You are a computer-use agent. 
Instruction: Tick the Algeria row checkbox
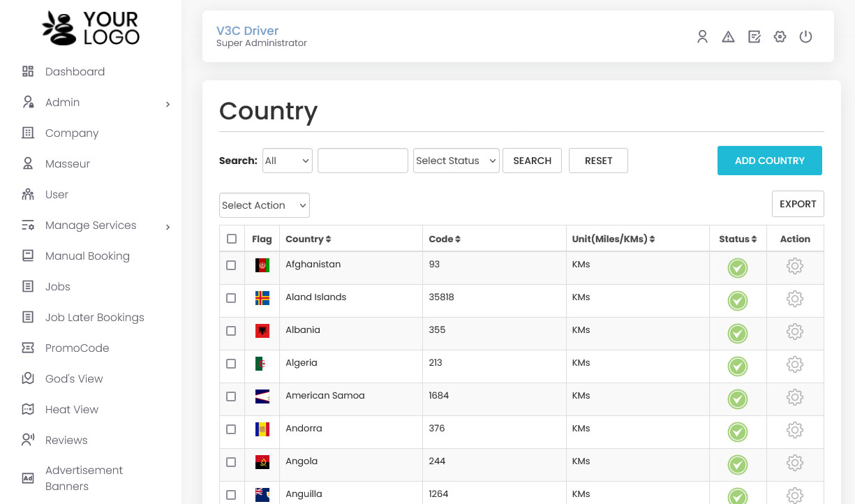[x=231, y=364]
